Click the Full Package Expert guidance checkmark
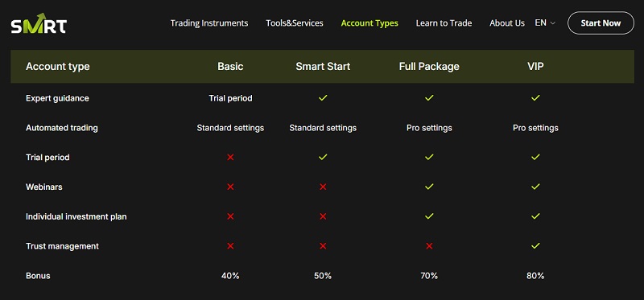The height and width of the screenshot is (300, 644). tap(429, 98)
